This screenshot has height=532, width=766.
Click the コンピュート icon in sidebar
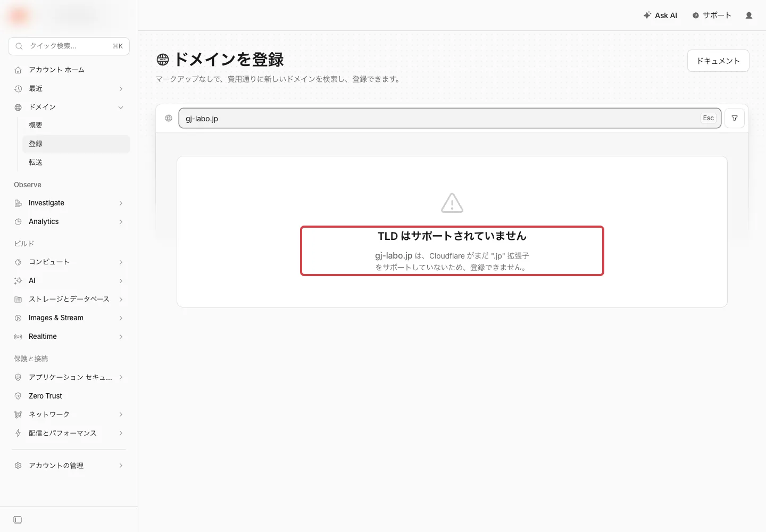[18, 262]
